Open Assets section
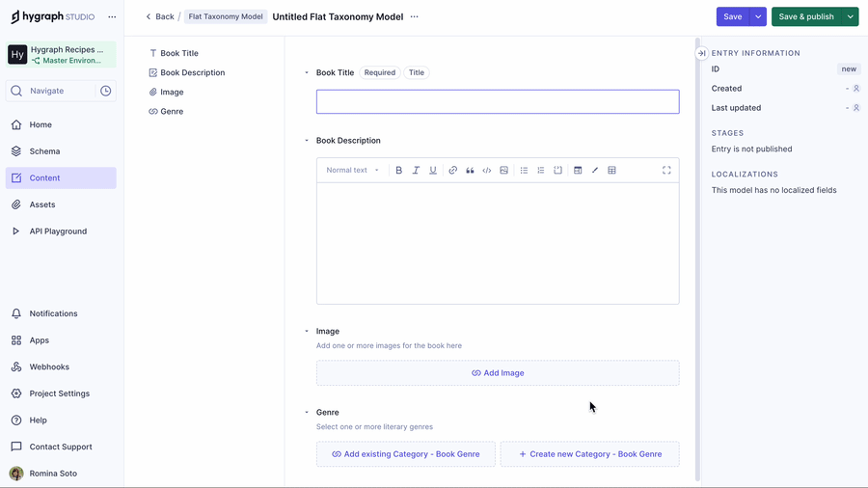The height and width of the screenshot is (488, 868). [x=61, y=204]
